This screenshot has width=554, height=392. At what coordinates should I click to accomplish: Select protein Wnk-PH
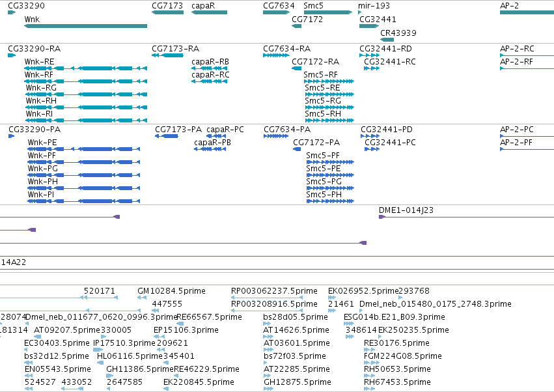tap(84, 188)
